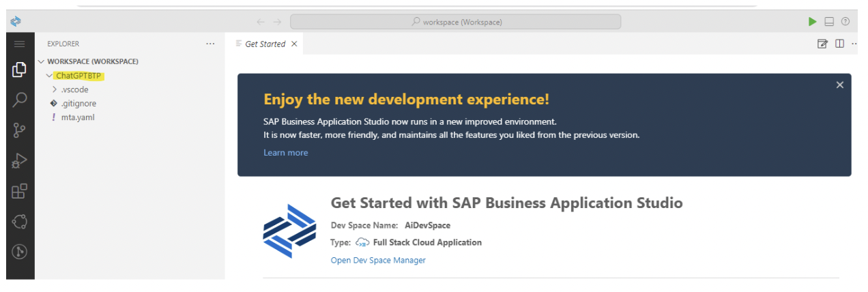Screen dimensions: 868x292
Task: Click the cloud icon next to Type
Action: tap(362, 242)
